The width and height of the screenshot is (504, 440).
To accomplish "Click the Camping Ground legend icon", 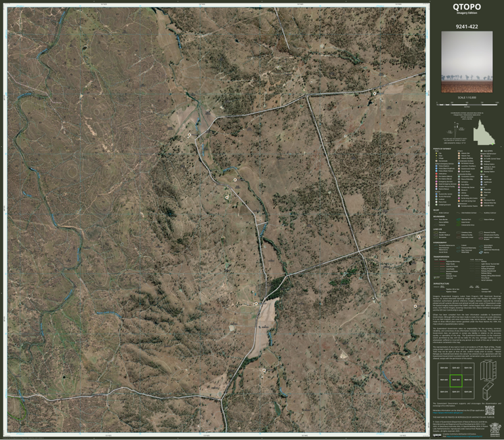I will coord(436,205).
